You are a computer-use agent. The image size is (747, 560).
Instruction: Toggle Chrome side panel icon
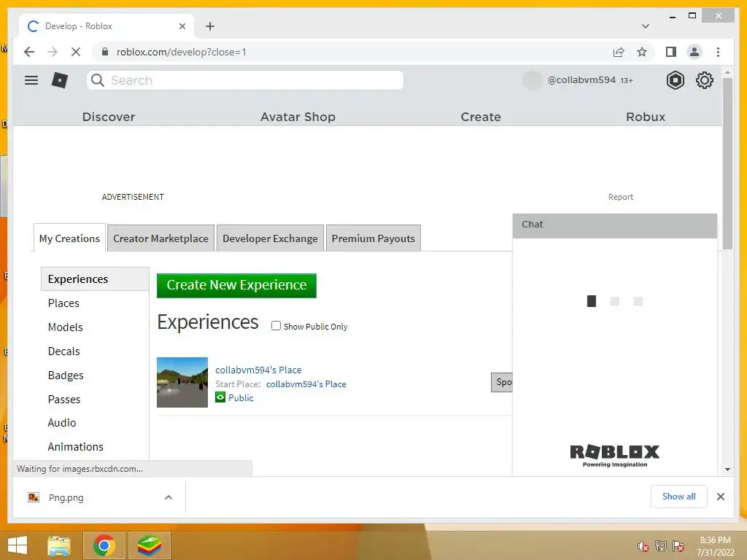click(671, 52)
